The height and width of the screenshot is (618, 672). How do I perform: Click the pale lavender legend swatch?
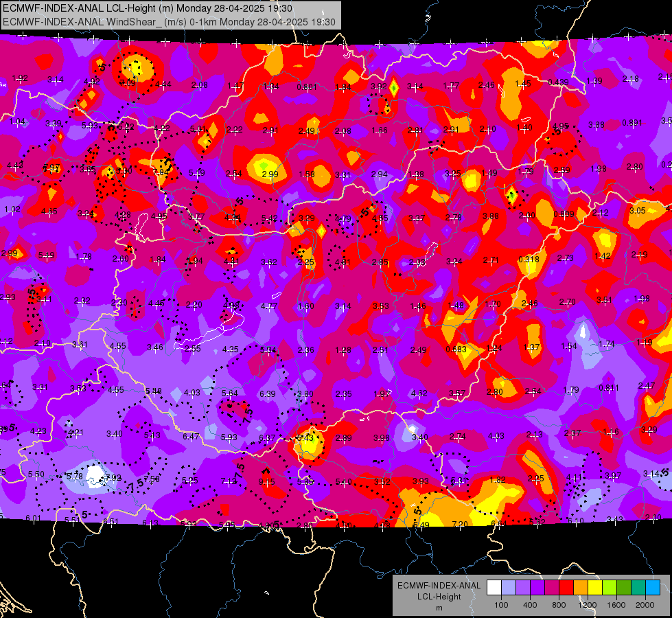pyautogui.click(x=509, y=588)
